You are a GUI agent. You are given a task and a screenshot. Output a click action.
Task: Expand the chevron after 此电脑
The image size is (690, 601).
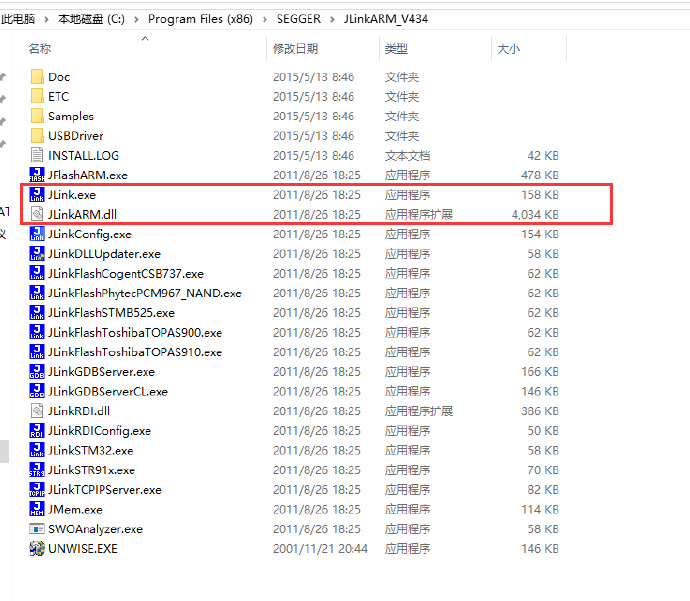[46, 19]
